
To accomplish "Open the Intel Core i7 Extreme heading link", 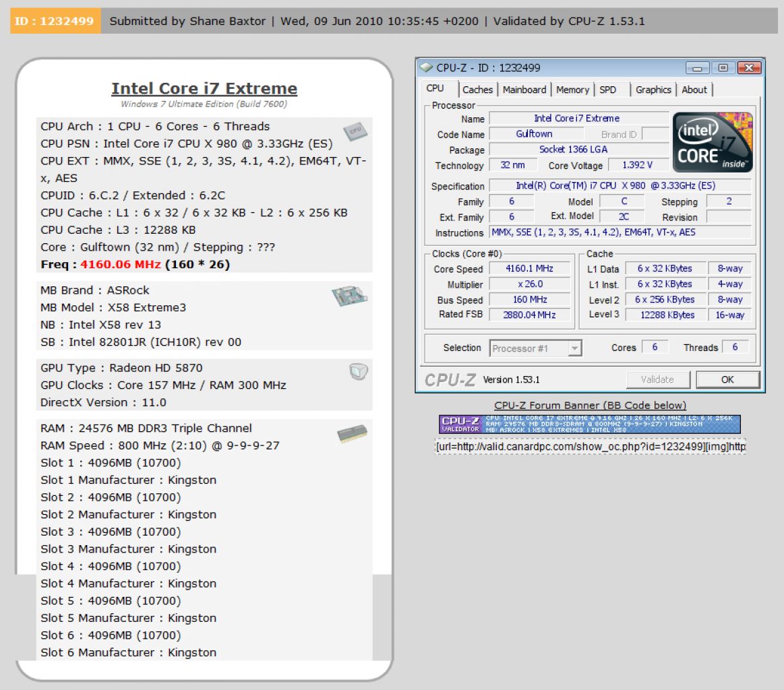I will tap(204, 88).
